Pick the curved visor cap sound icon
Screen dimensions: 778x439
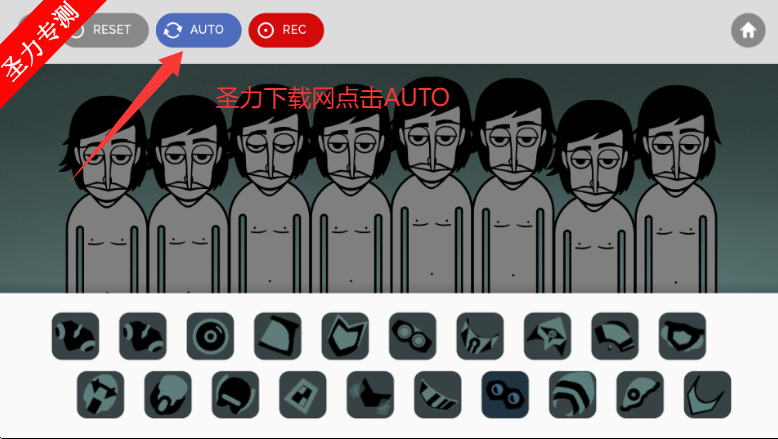(x=615, y=336)
